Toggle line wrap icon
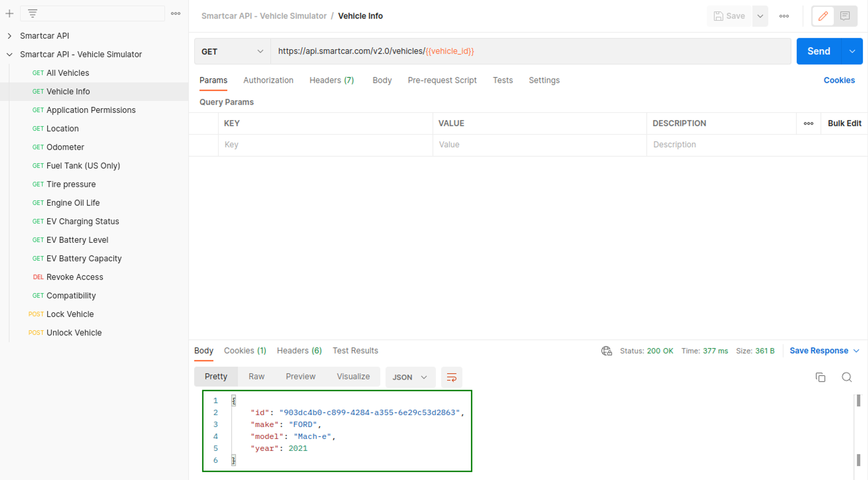The image size is (868, 480). click(451, 377)
